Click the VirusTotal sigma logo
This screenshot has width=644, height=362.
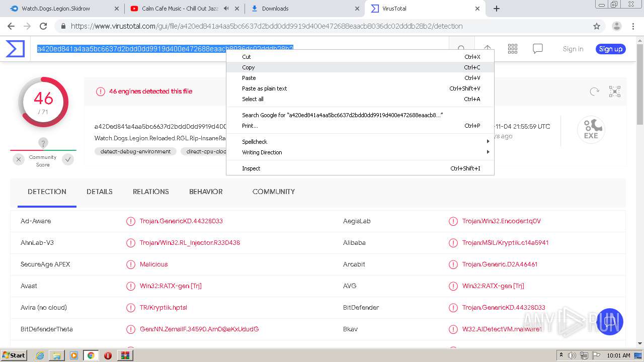(x=15, y=49)
